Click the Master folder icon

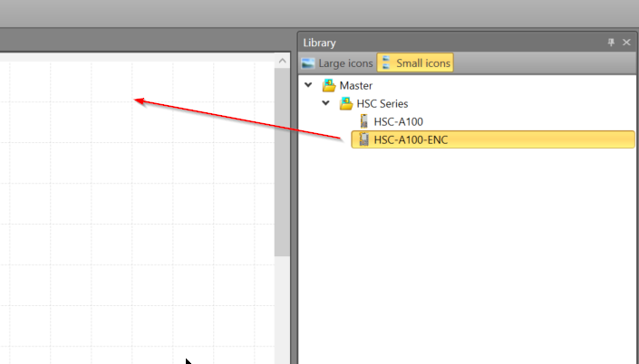click(x=329, y=85)
